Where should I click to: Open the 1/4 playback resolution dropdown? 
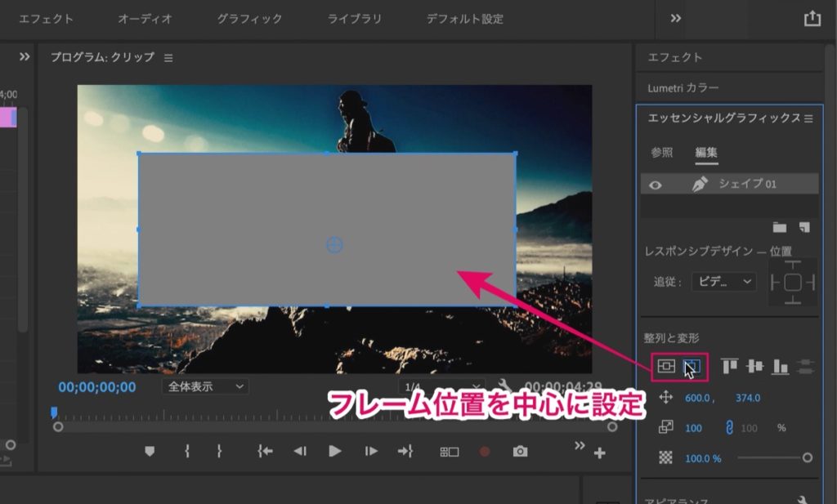click(441, 386)
